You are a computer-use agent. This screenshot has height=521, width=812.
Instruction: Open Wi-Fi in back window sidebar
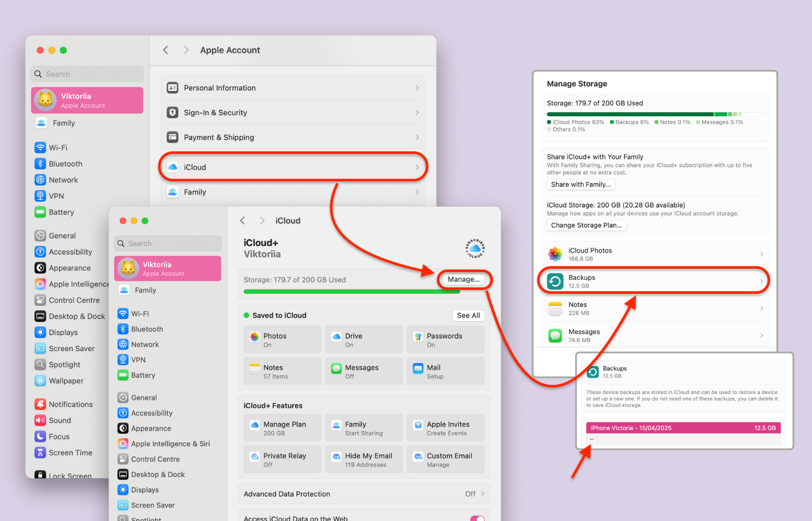click(x=51, y=148)
